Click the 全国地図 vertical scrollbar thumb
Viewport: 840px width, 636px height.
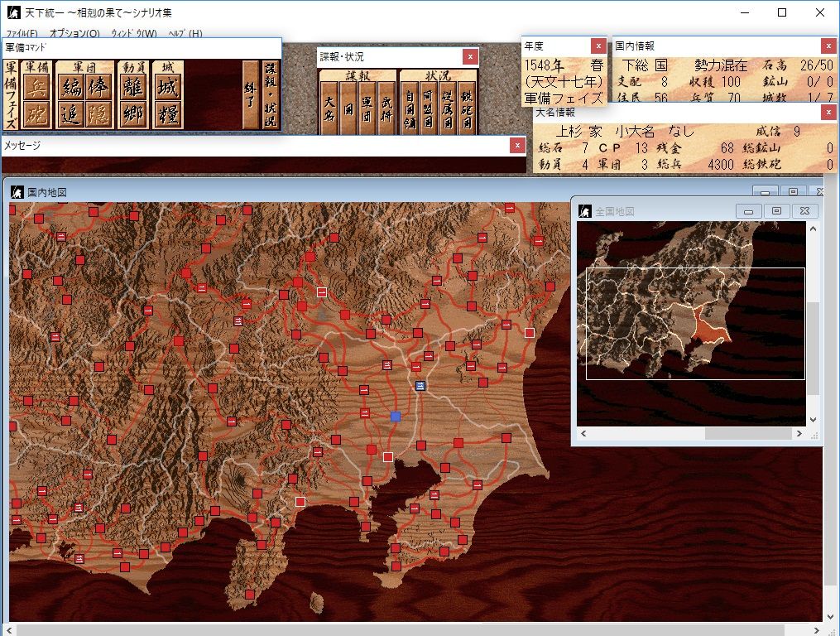coord(813,349)
